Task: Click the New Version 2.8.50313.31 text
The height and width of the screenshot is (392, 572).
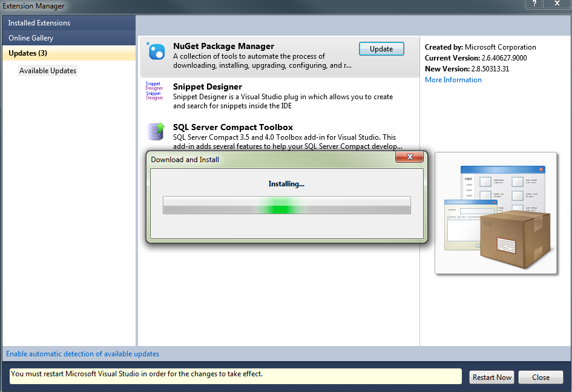Action: [x=467, y=69]
